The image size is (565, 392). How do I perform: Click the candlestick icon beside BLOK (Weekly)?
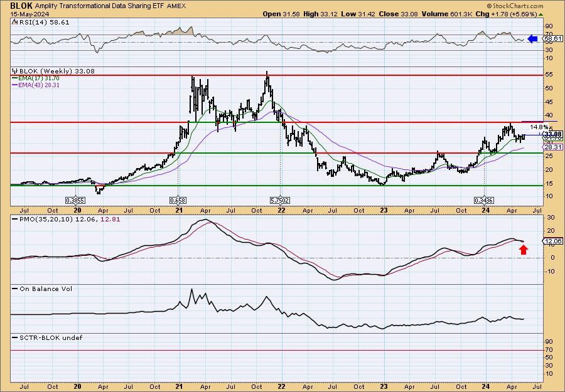click(x=15, y=71)
